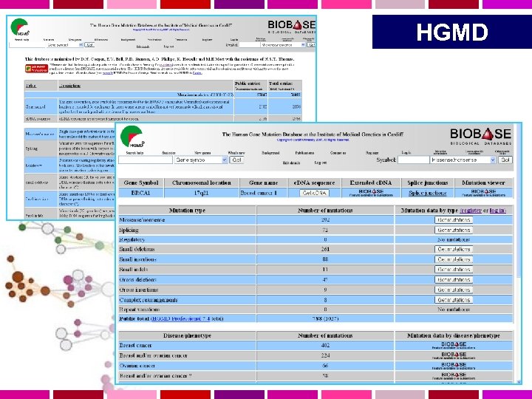Click Complex rearrangements in the Mutation type column

pos(149,300)
